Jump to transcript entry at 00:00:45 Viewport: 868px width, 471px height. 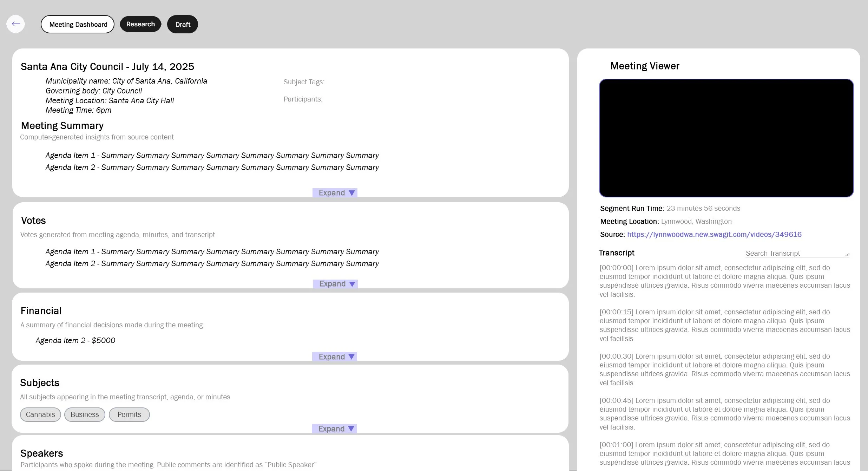pos(616,400)
